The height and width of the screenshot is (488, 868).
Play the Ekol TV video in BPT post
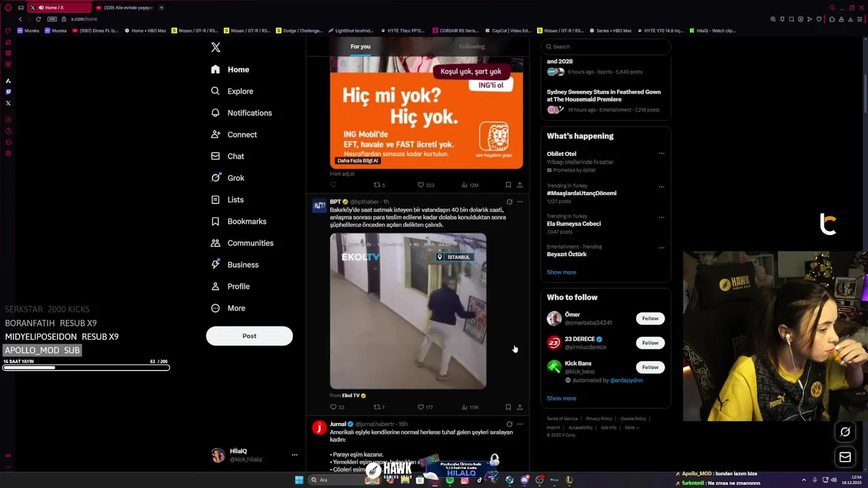click(x=408, y=311)
